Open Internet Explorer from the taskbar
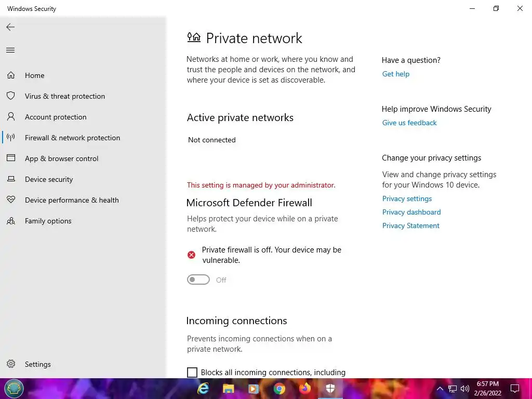Viewport: 532px width, 399px height. pos(203,389)
